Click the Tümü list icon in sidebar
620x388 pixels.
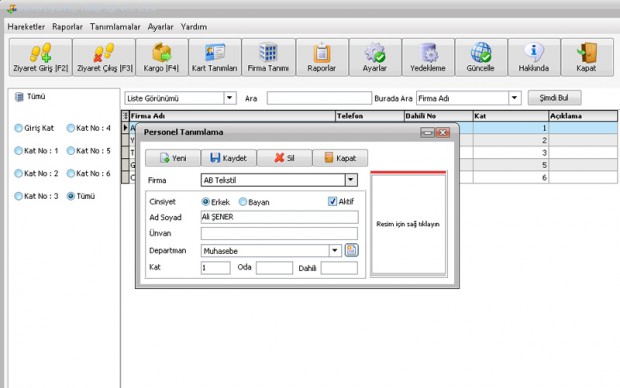click(x=19, y=97)
